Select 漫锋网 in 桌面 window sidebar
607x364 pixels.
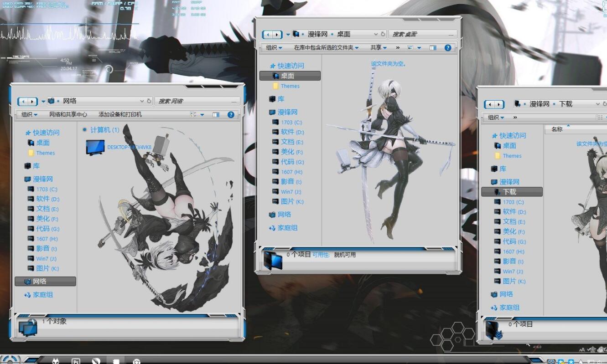click(283, 112)
